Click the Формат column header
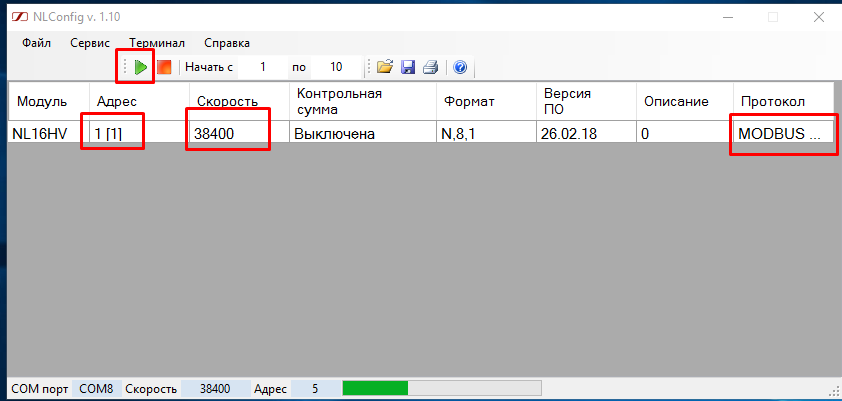The width and height of the screenshot is (842, 401). 486,101
